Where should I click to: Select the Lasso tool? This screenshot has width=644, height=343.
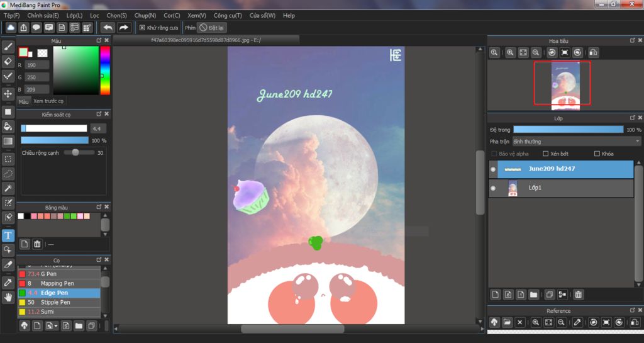[x=8, y=173]
